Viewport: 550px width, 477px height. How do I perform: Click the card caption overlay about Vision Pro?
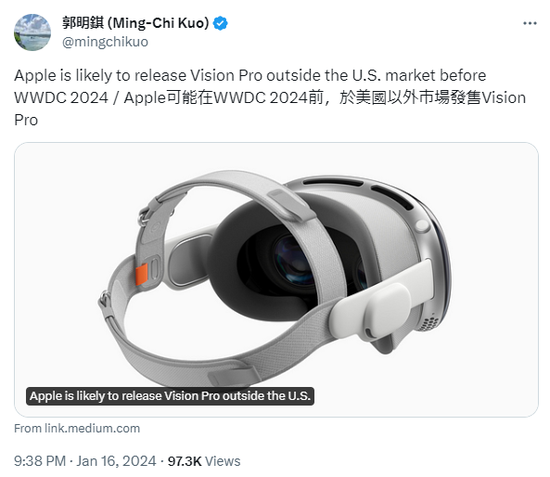tap(170, 396)
